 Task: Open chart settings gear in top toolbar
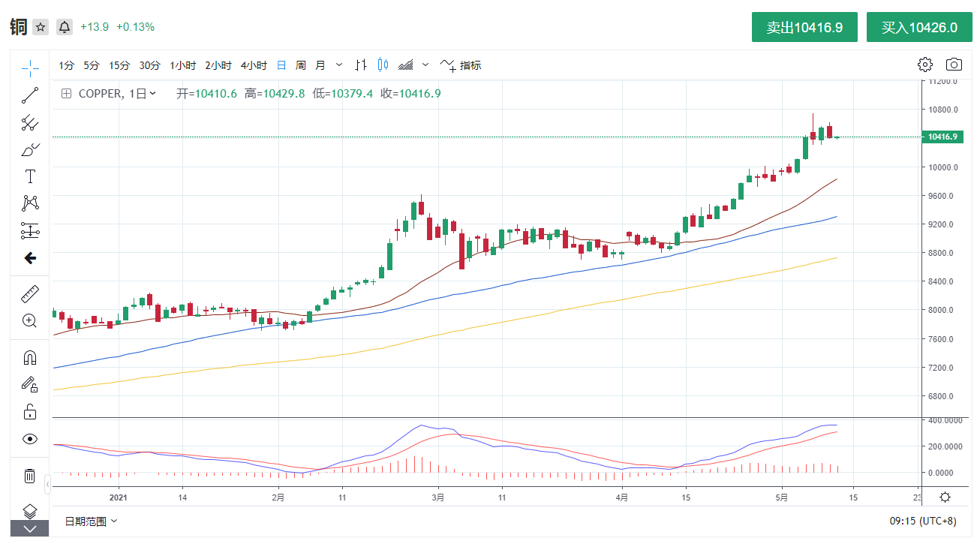click(925, 65)
